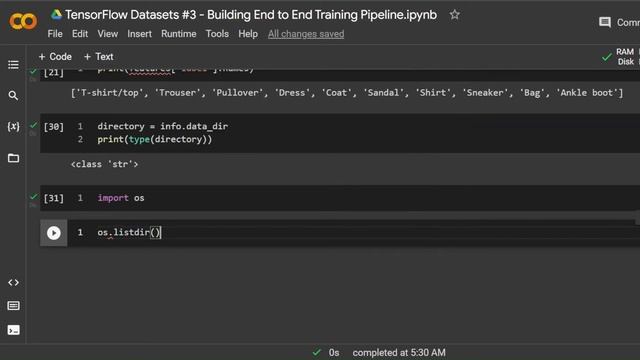Open the Colab home logo
The width and height of the screenshot is (640, 360).
click(x=23, y=21)
